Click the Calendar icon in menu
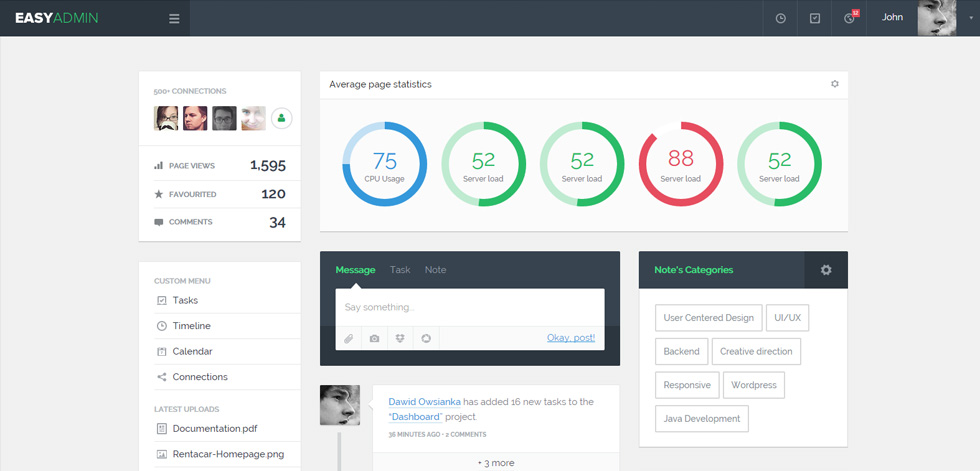This screenshot has width=980, height=471. pyautogui.click(x=162, y=352)
